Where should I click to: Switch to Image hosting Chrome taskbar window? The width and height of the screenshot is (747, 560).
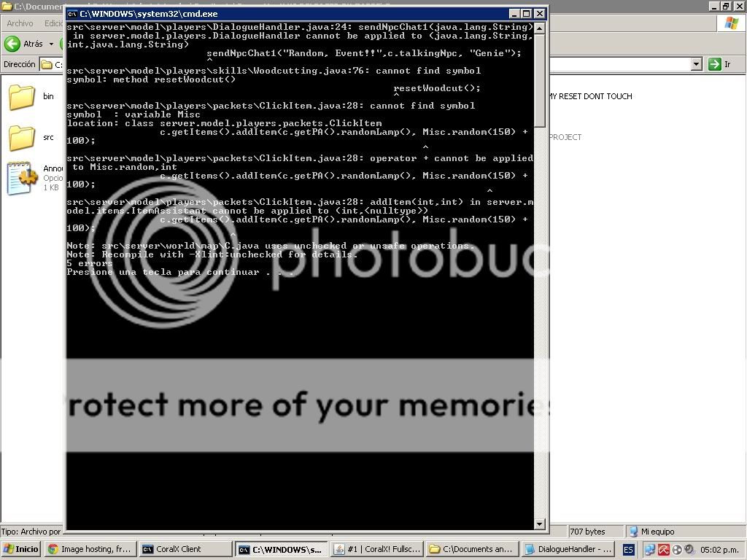tap(89, 549)
